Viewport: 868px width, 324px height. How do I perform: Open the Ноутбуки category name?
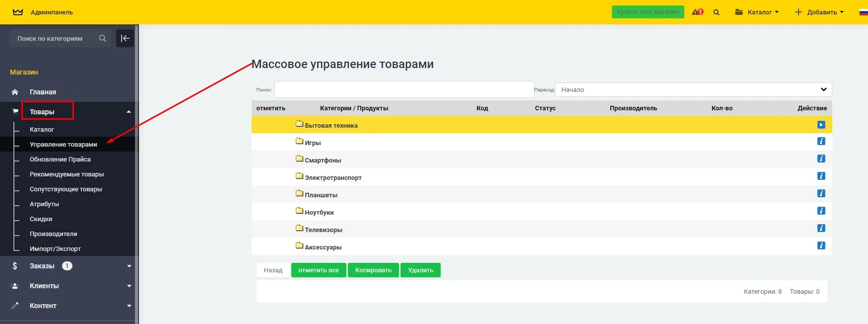[319, 212]
